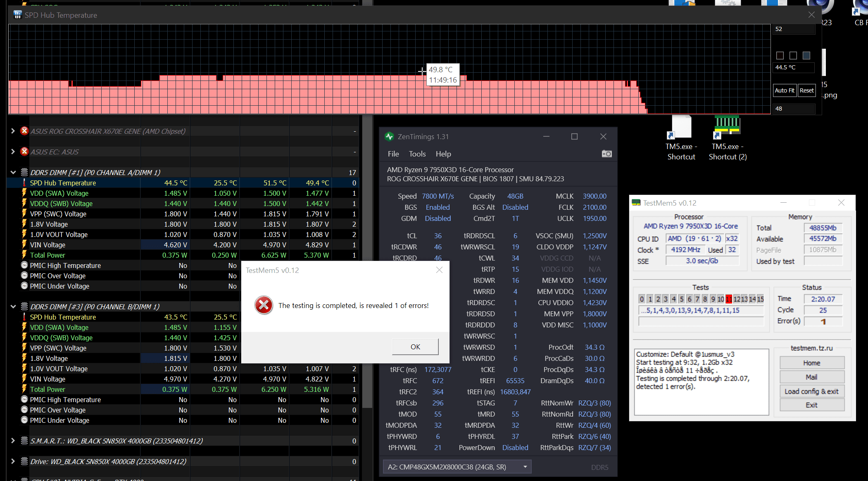Click the 7800 MT/s Speed value in ZenTimings
This screenshot has height=481, width=868.
tap(438, 196)
